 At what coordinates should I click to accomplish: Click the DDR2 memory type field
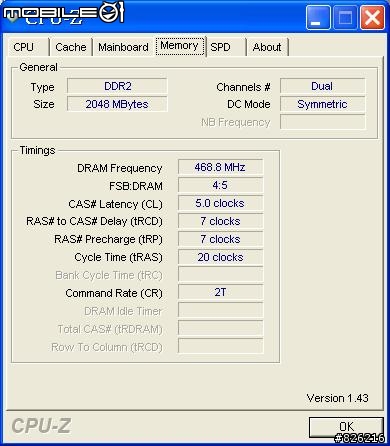(117, 86)
